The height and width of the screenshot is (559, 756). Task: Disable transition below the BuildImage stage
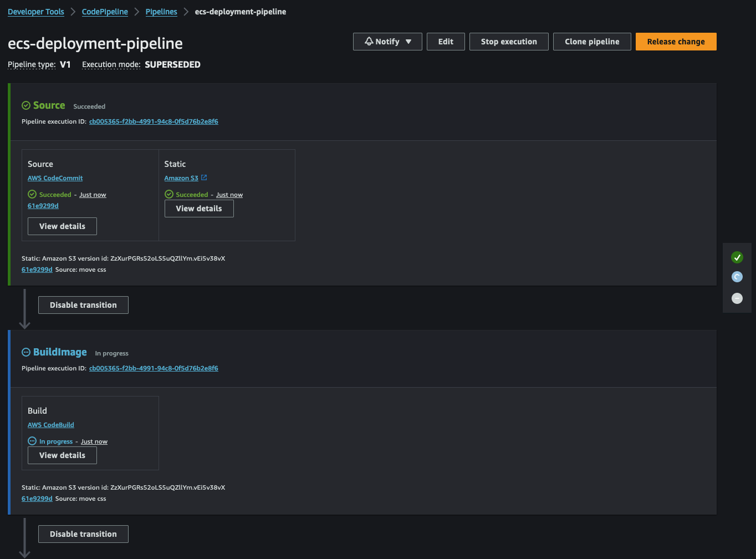pos(83,534)
